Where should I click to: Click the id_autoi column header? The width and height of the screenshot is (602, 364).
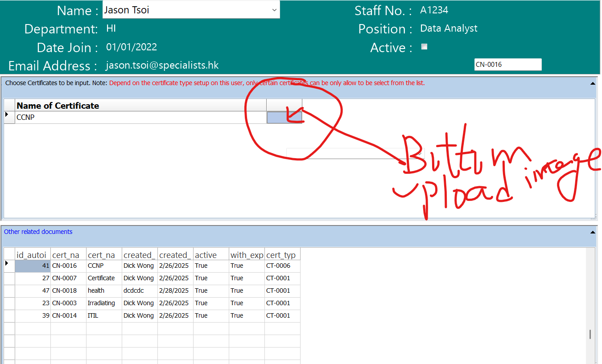(x=33, y=255)
